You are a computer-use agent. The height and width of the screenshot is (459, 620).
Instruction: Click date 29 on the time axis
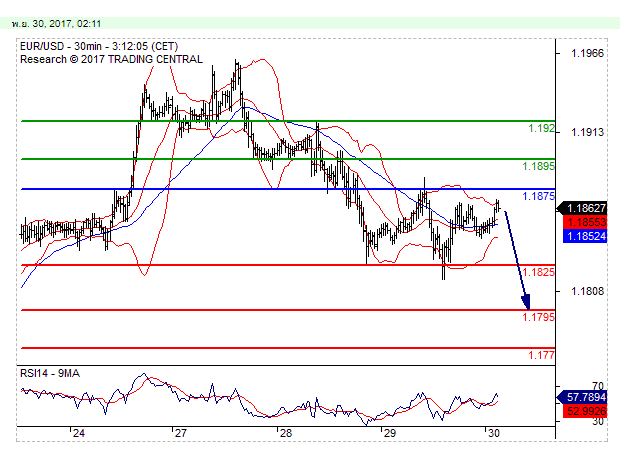pyautogui.click(x=389, y=433)
